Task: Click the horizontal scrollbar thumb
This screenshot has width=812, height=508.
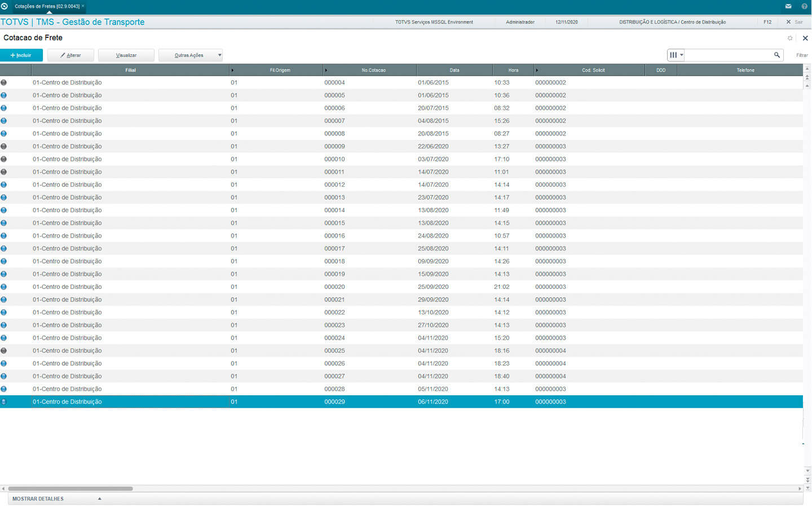Action: tap(70, 489)
